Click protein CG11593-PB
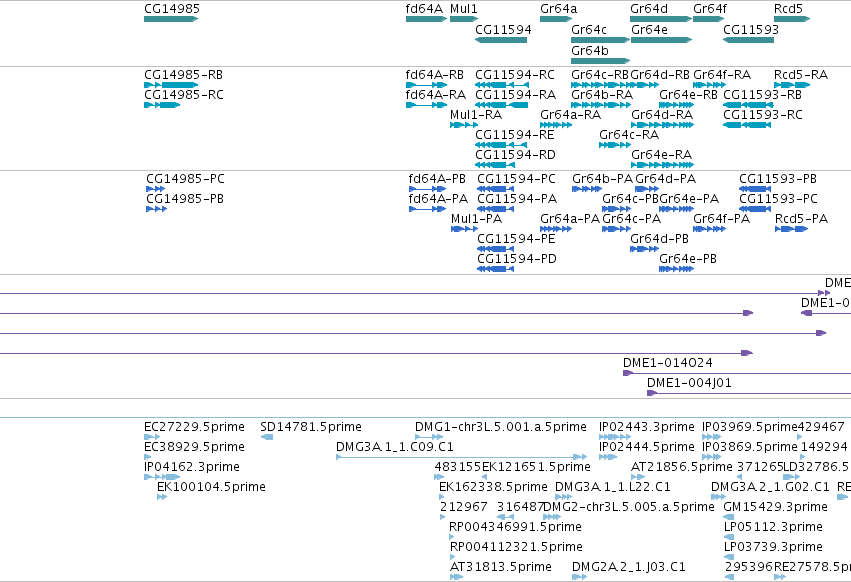The height and width of the screenshot is (582, 851). (x=755, y=189)
